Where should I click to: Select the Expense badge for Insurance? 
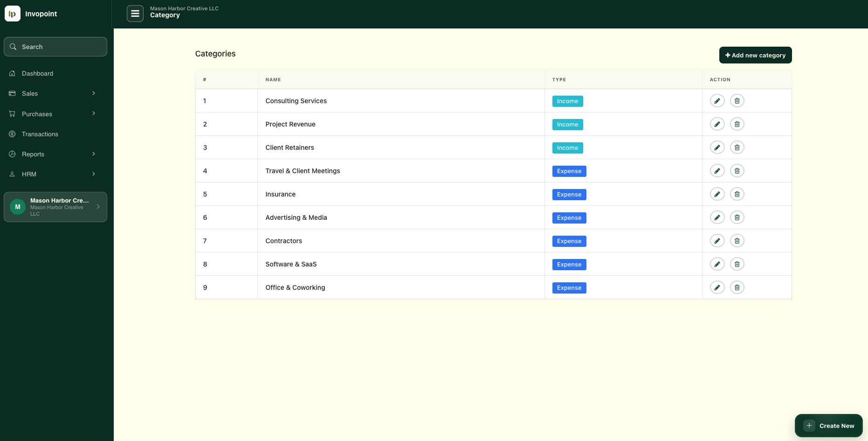[x=569, y=195]
